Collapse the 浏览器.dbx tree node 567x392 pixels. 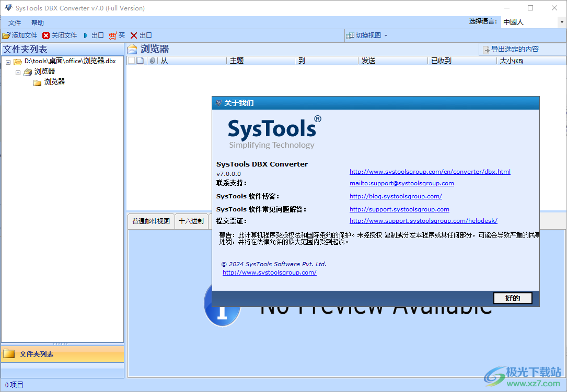[7, 61]
